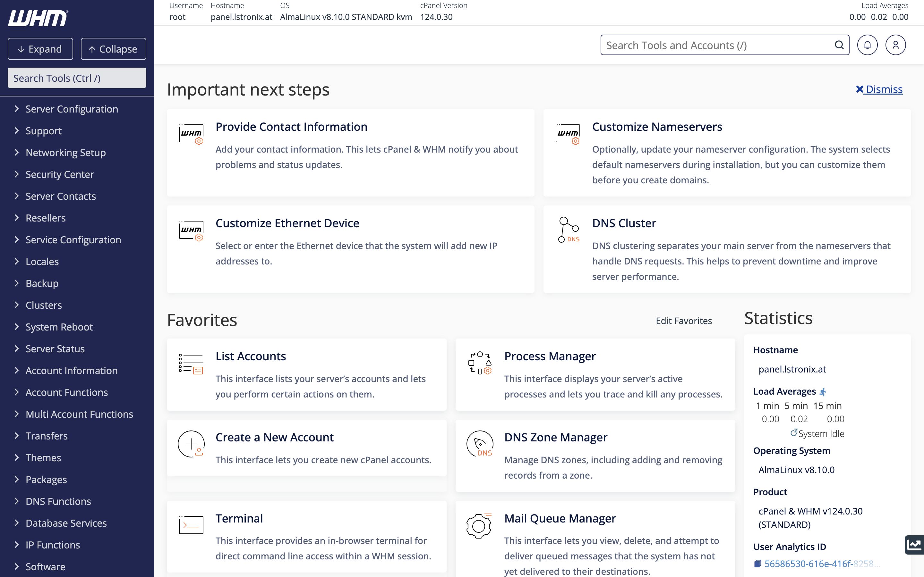Click the Process Manager icon
924x577 pixels.
click(480, 363)
